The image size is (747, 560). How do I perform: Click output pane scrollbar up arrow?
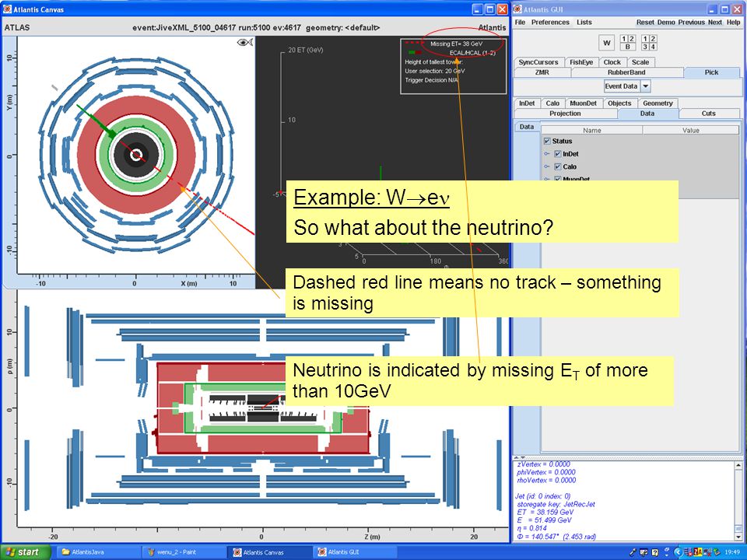click(738, 464)
